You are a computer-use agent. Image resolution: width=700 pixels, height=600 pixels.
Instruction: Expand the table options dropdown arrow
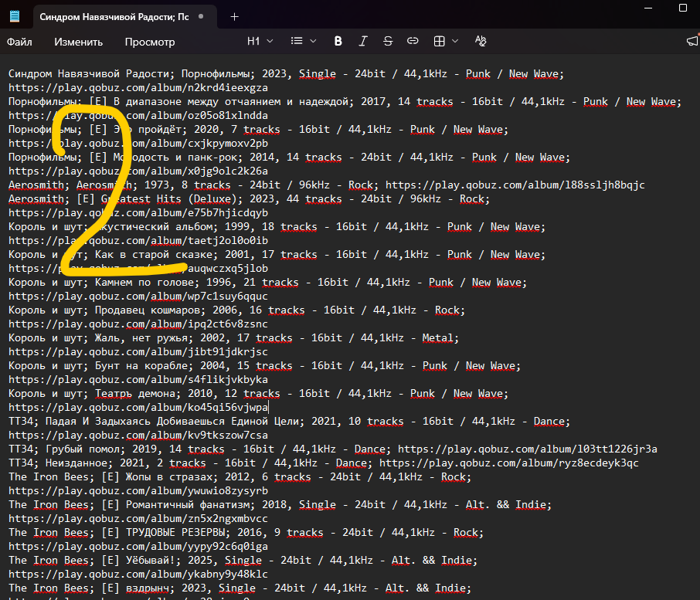tap(455, 41)
